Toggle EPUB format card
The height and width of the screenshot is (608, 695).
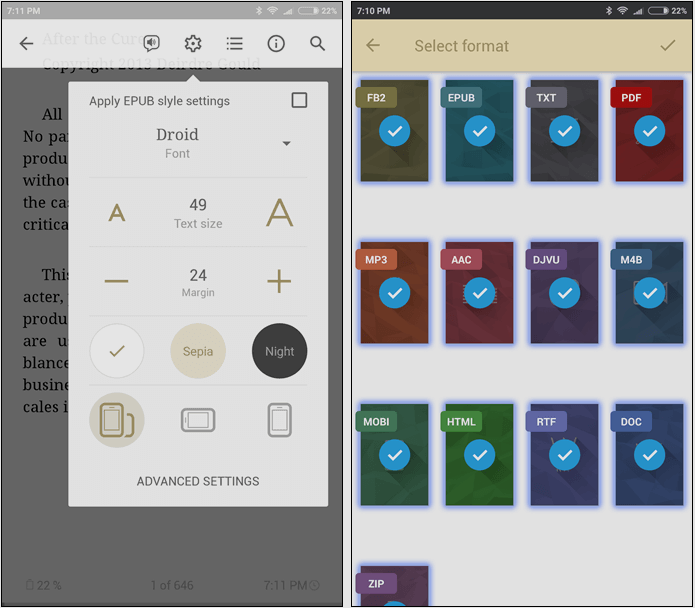coord(480,131)
